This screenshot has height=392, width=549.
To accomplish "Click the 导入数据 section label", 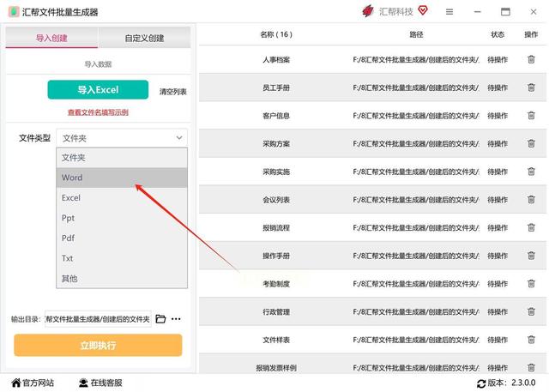I will (98, 64).
